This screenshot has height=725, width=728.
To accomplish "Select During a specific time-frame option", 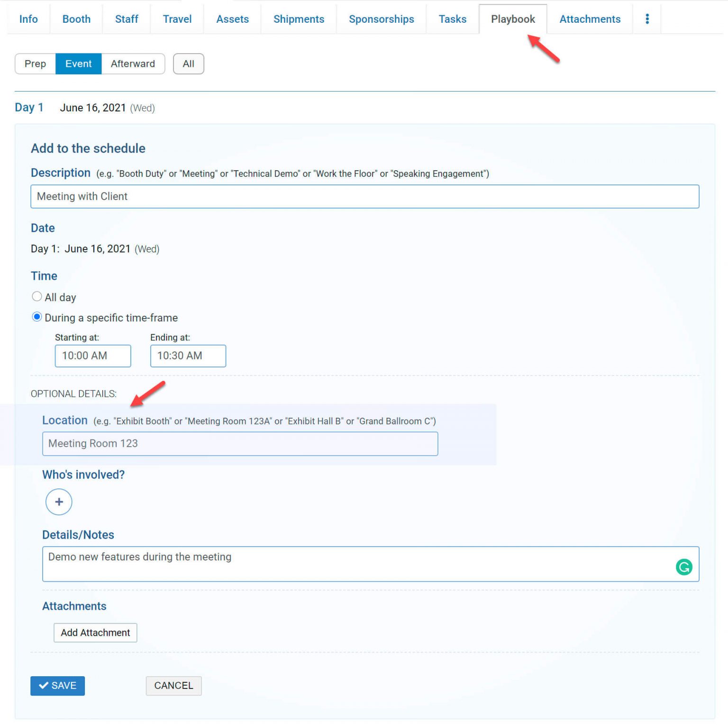I will (37, 318).
